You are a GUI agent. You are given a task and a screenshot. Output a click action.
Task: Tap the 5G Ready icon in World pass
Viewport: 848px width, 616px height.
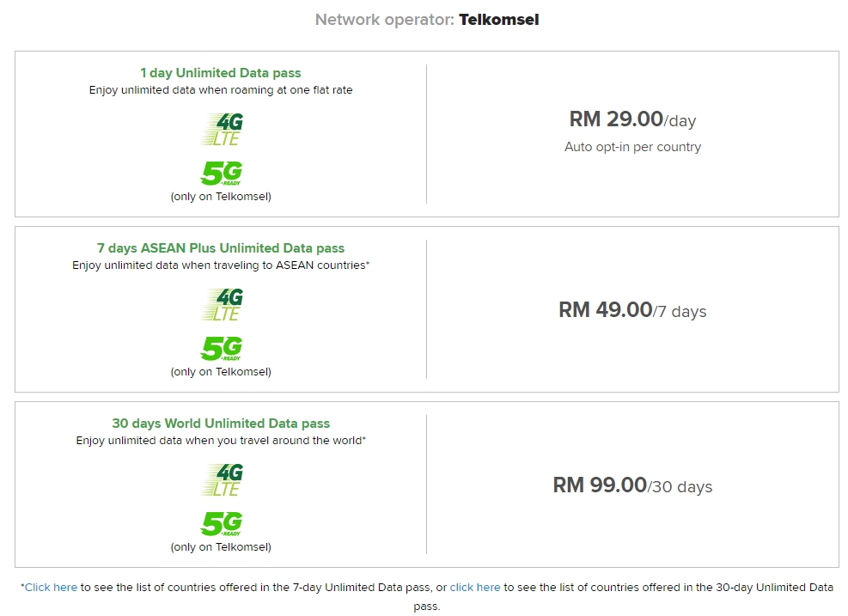[222, 524]
